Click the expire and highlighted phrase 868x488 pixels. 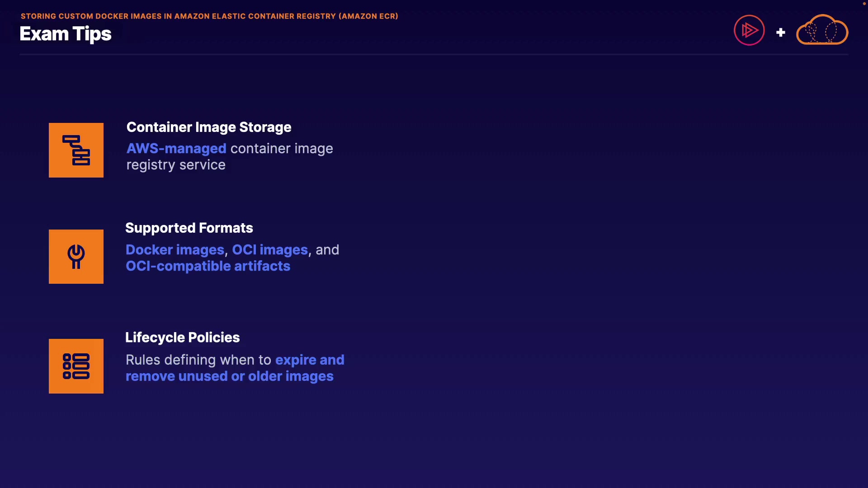click(x=310, y=360)
